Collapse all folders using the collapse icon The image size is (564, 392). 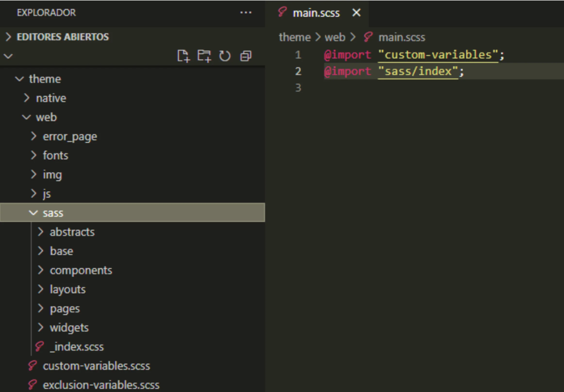click(x=246, y=56)
